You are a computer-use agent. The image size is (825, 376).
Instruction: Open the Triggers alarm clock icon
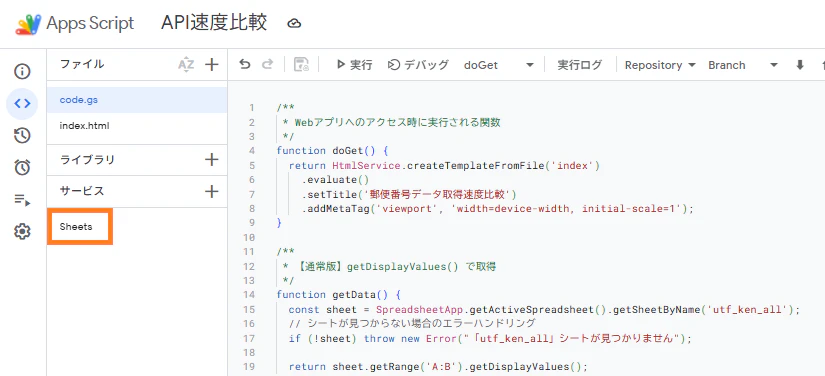(22, 168)
